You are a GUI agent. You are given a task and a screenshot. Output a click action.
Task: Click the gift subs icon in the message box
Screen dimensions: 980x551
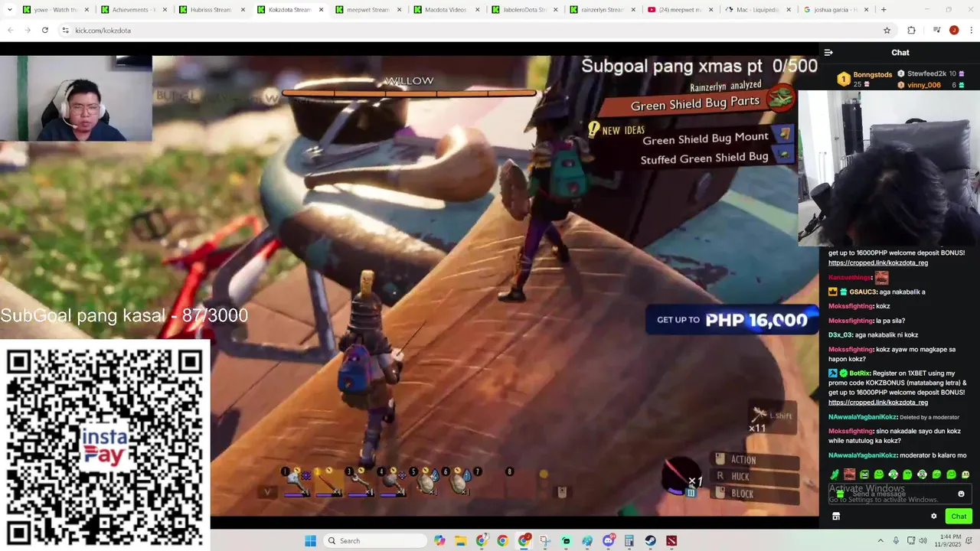[x=840, y=494]
